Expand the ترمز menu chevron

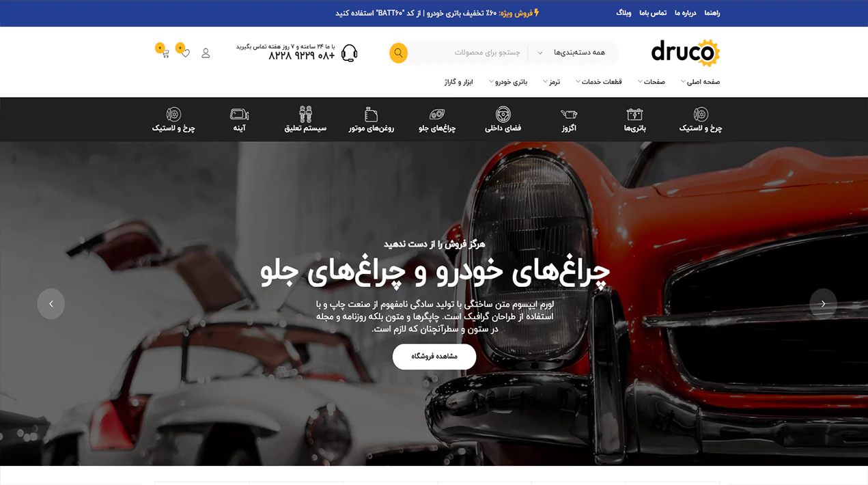[x=545, y=82]
